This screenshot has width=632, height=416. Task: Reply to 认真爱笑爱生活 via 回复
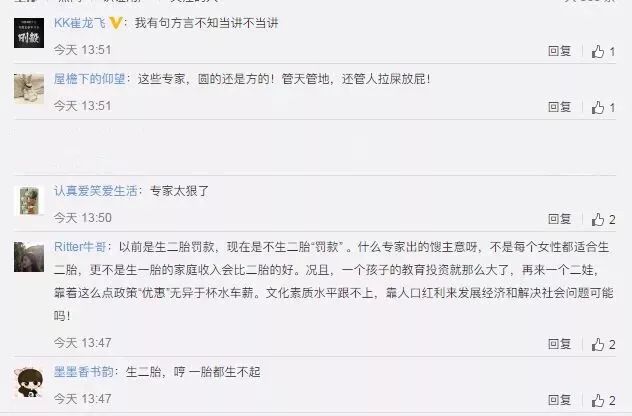559,219
